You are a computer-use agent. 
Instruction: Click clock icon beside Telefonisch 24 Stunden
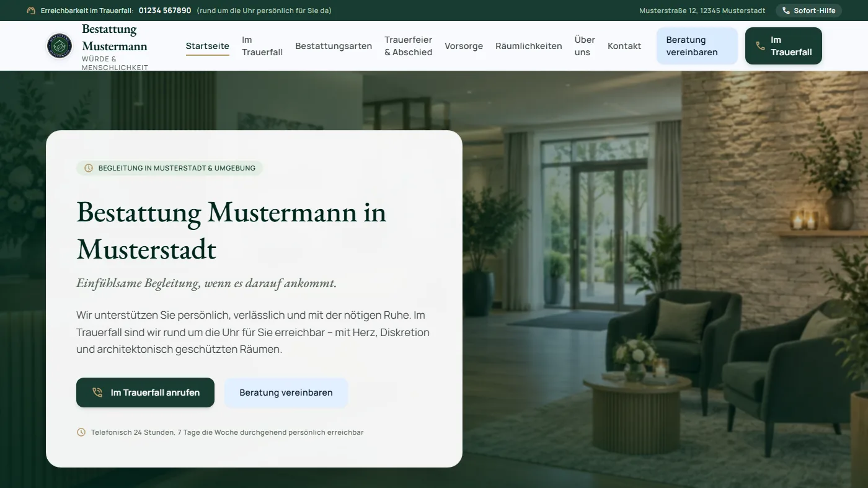pos(81,432)
